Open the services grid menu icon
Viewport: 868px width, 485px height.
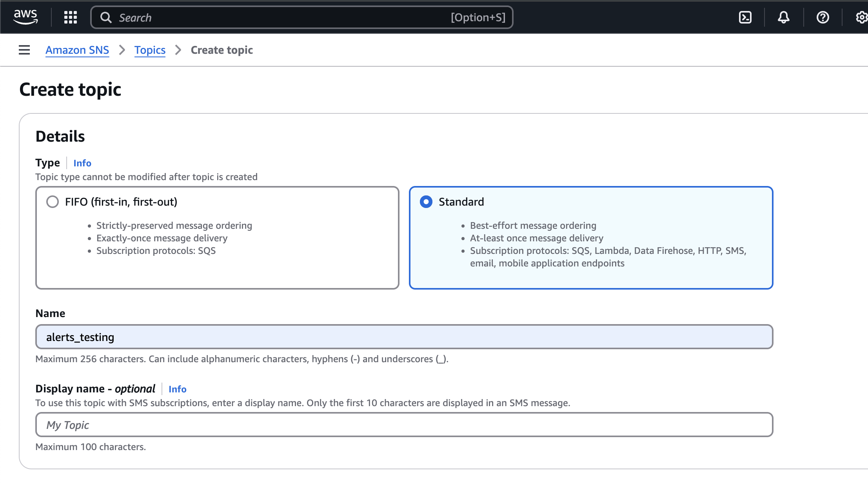(x=71, y=17)
